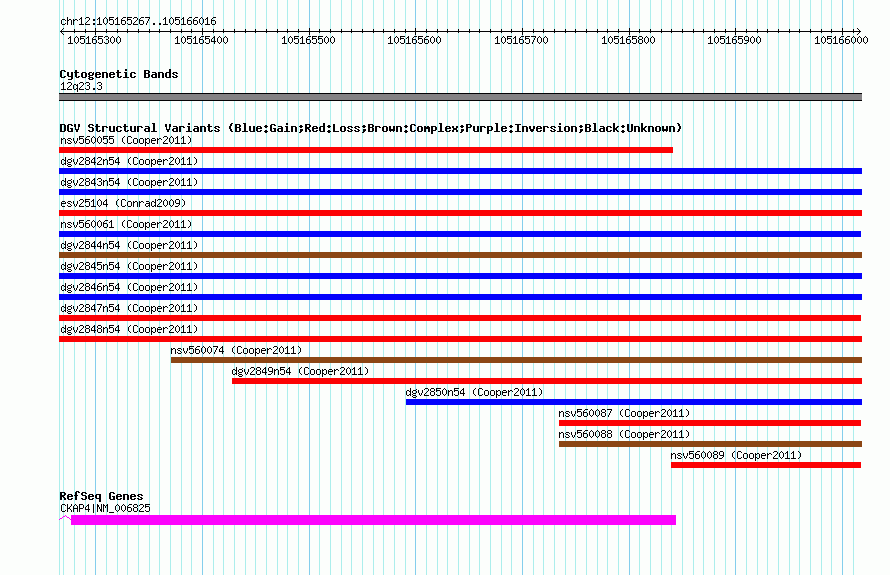Click the ruler's right end arrow

click(x=858, y=32)
